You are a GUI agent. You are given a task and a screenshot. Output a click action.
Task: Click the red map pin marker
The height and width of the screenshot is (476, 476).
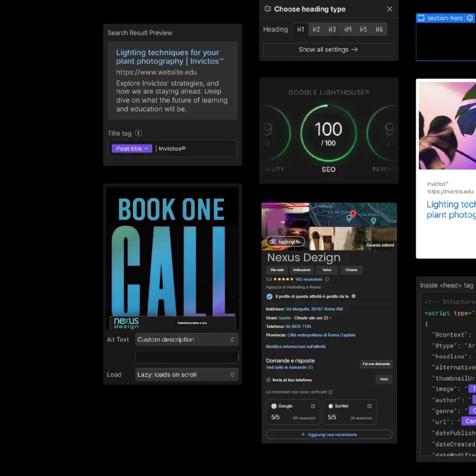tap(353, 214)
